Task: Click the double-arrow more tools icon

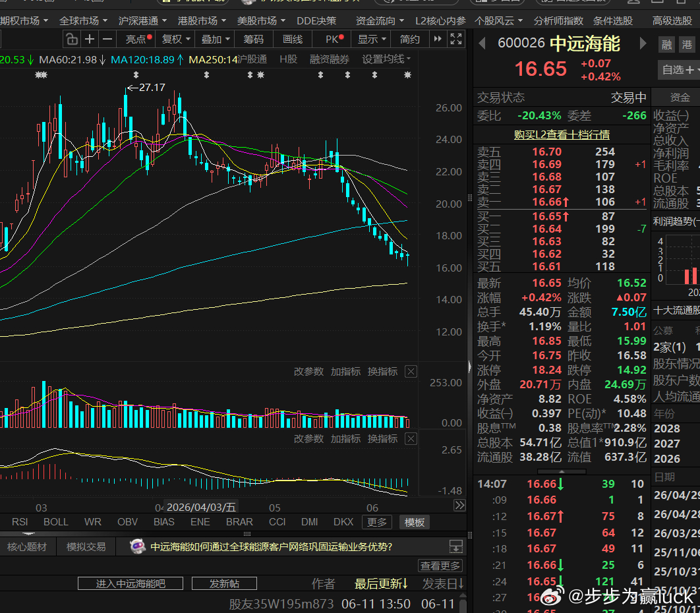Action: [438, 40]
